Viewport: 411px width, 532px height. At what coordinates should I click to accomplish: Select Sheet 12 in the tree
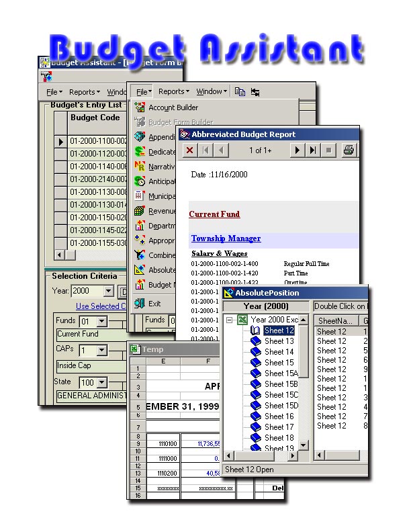pyautogui.click(x=279, y=330)
